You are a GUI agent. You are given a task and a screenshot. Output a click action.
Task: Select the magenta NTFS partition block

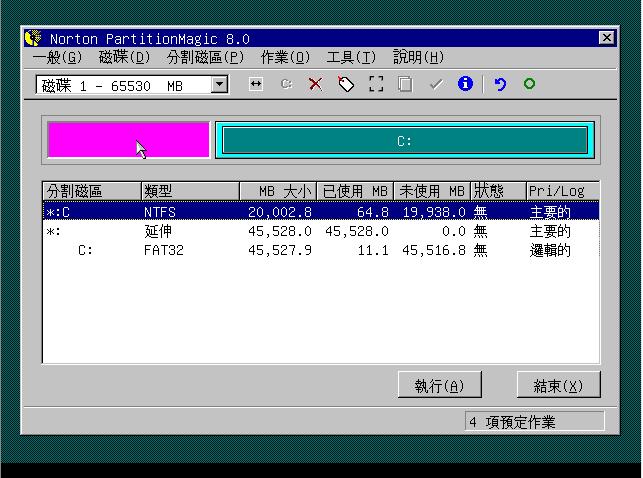tap(128, 140)
